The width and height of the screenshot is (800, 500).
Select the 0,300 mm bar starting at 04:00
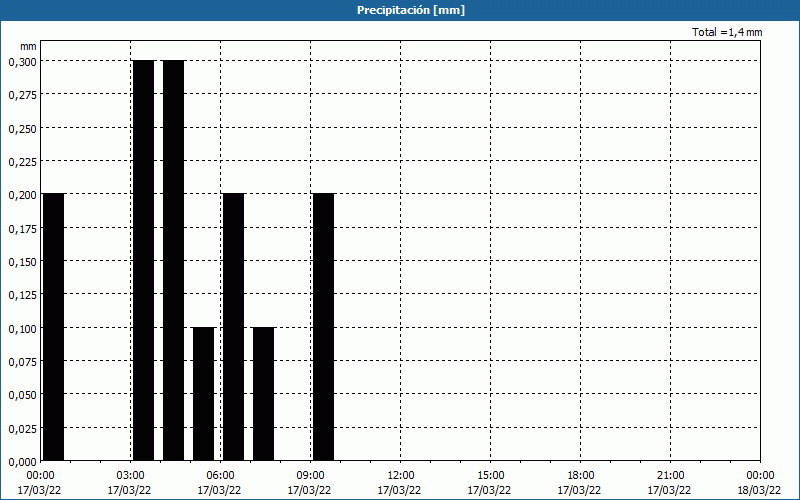(173, 260)
